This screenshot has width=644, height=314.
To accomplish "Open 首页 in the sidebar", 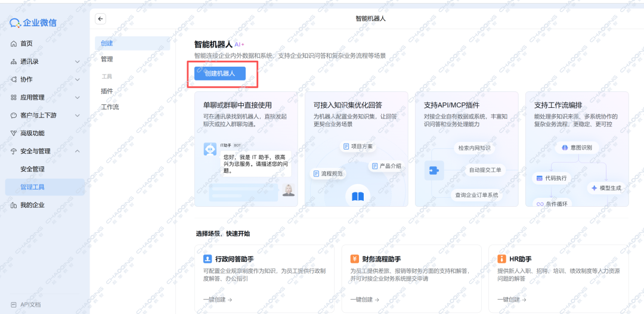I will point(26,43).
